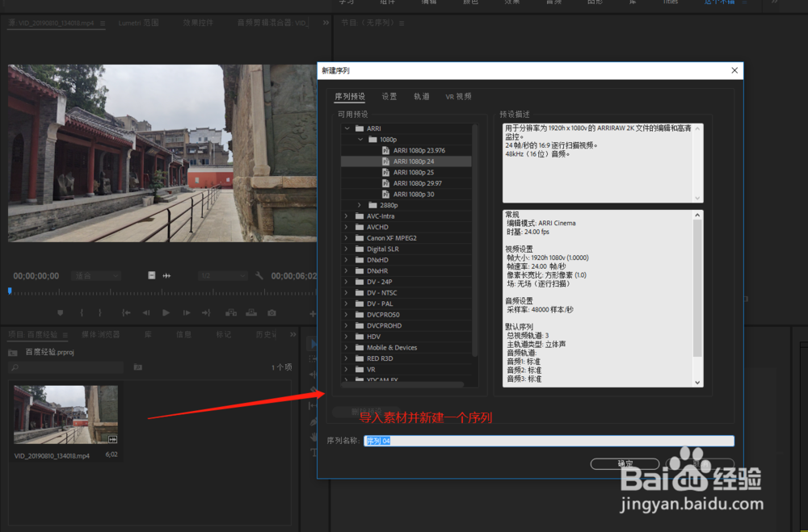This screenshot has height=532, width=808.
Task: Export a frame with the camera icon
Action: tap(271, 312)
